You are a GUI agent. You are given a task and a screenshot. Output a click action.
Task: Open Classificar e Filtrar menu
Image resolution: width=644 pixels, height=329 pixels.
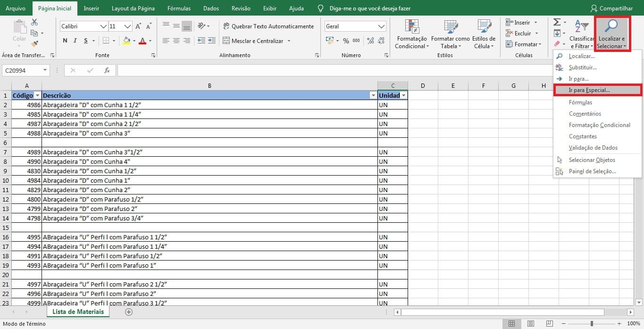(581, 34)
